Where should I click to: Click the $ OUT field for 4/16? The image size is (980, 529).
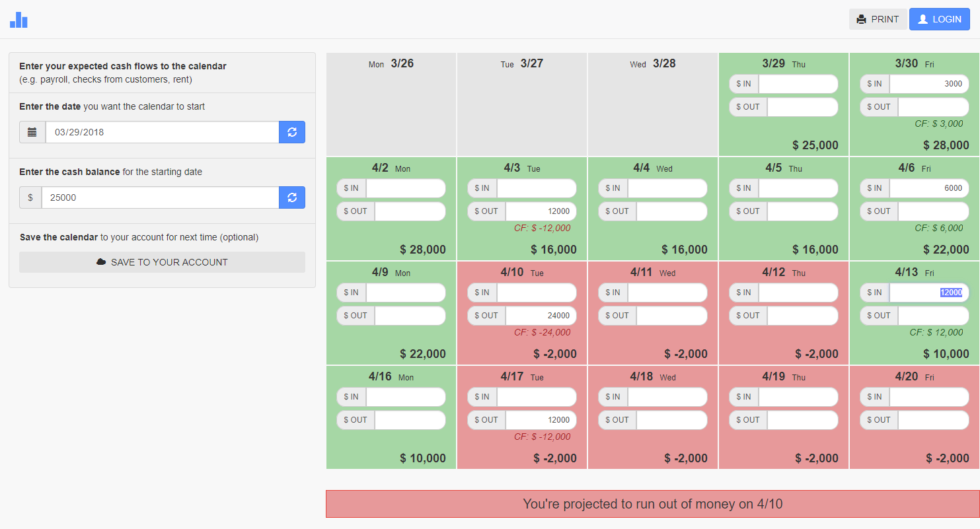pos(410,420)
